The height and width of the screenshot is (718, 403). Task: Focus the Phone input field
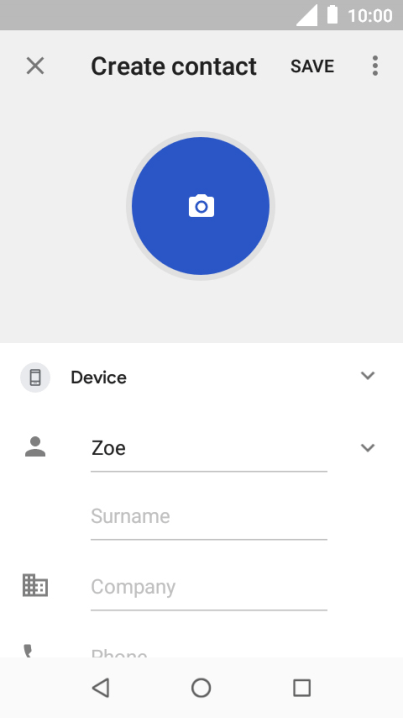coord(209,652)
